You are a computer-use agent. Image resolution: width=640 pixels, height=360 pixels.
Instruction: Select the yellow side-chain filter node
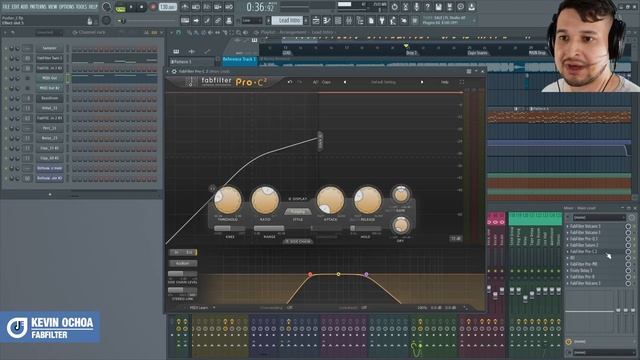tap(338, 274)
